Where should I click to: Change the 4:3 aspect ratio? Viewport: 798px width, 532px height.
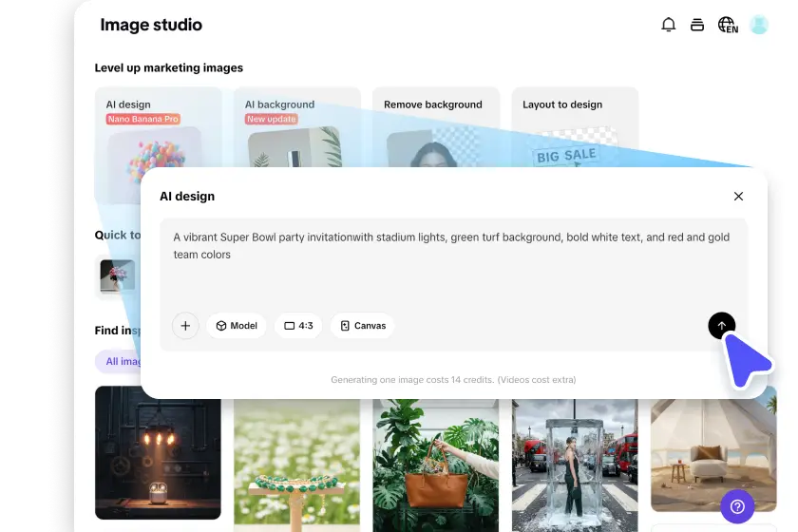coord(298,325)
